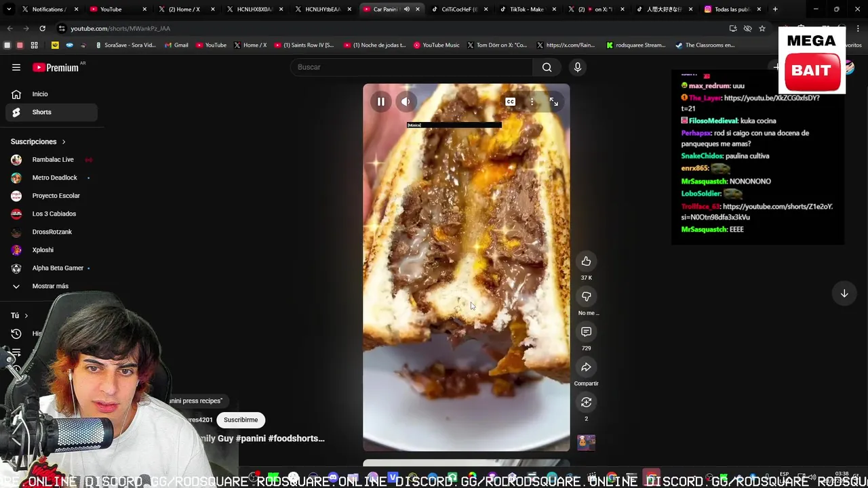Switch to the TikTok - Make tab
The image size is (868, 488).
(x=526, y=9)
